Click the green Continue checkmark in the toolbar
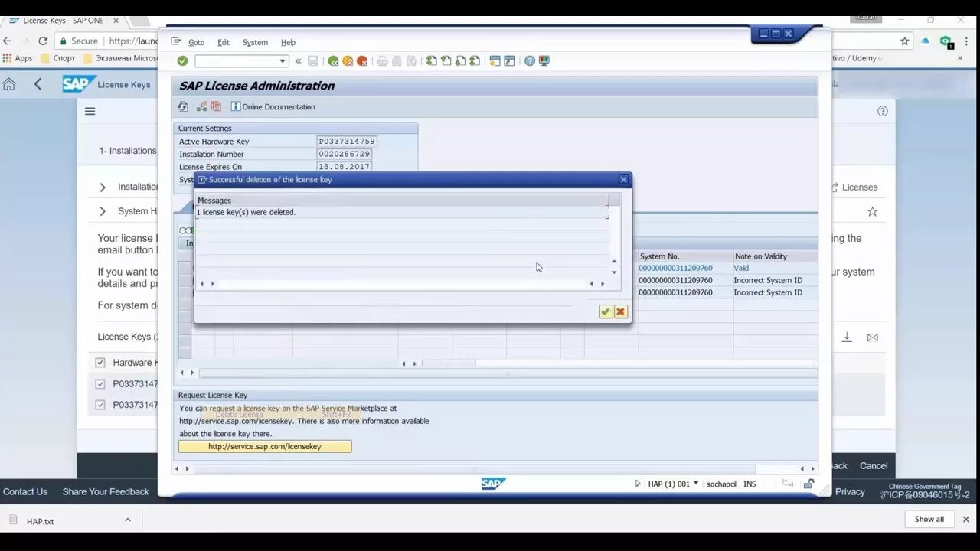Screen dimensions: 980x551 (x=183, y=60)
